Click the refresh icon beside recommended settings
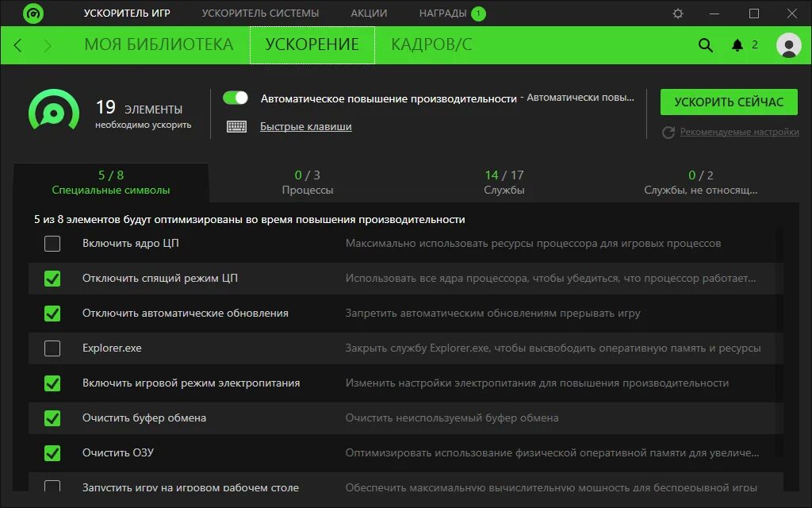Screen dimensions: 812x508 [x=668, y=133]
